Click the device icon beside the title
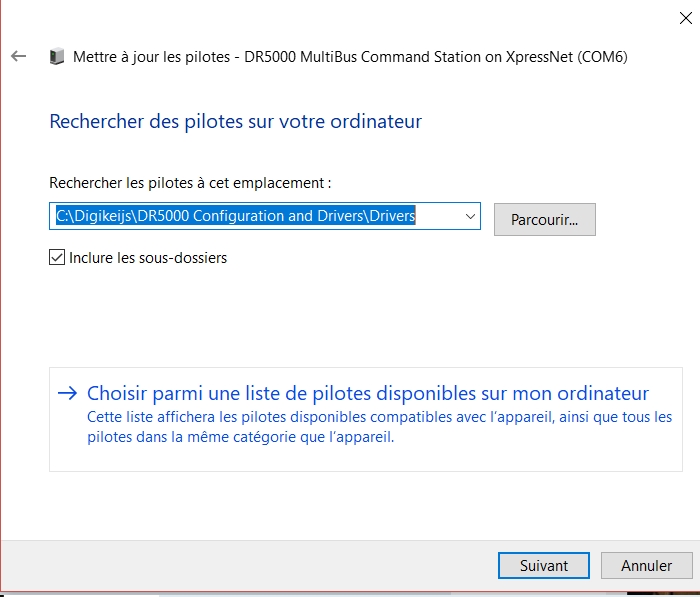 click(57, 56)
